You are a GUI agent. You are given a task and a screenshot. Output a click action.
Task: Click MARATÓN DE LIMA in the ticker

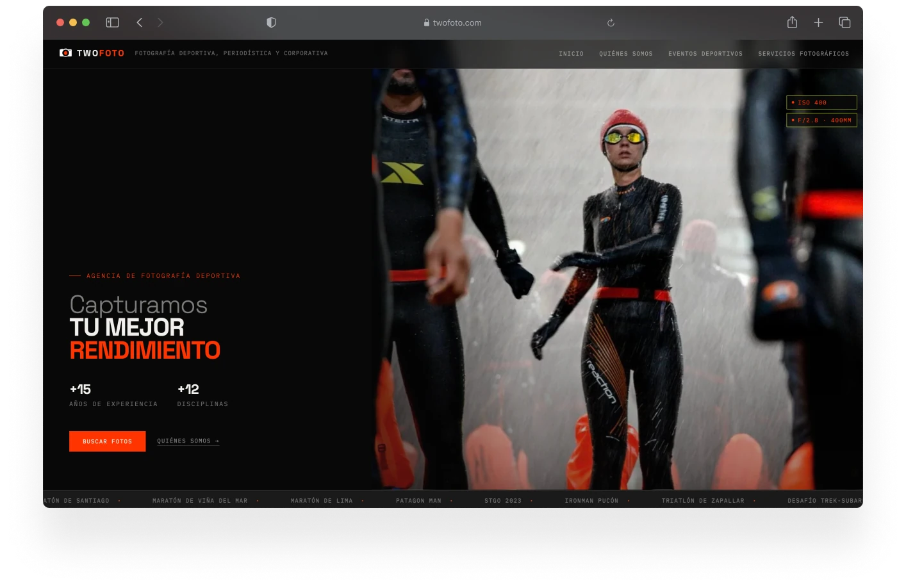coord(322,501)
